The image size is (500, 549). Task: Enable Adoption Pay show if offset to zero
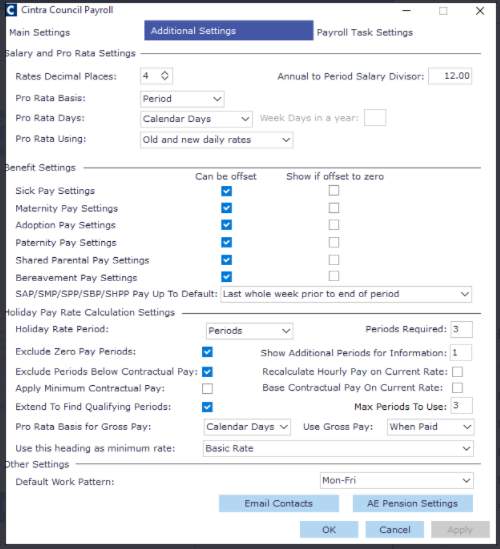(334, 225)
